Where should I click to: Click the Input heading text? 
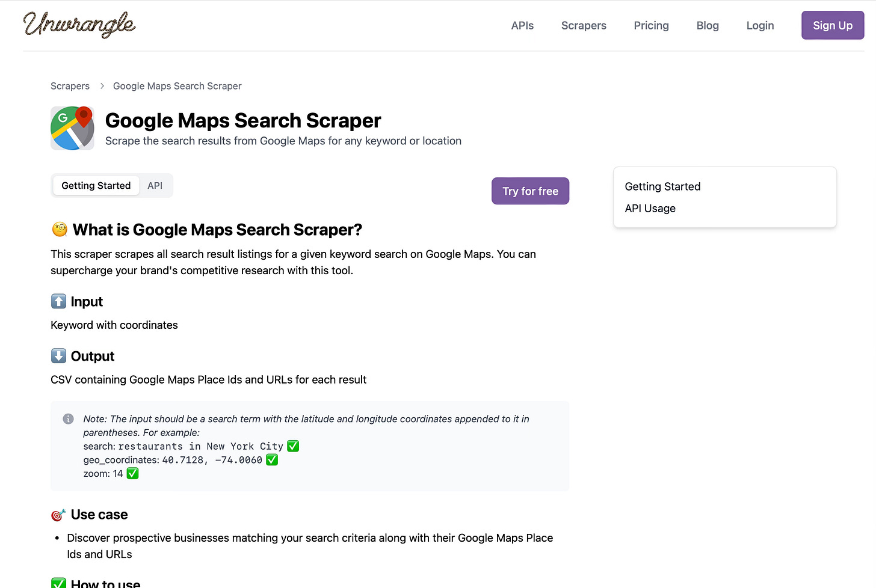pyautogui.click(x=87, y=301)
